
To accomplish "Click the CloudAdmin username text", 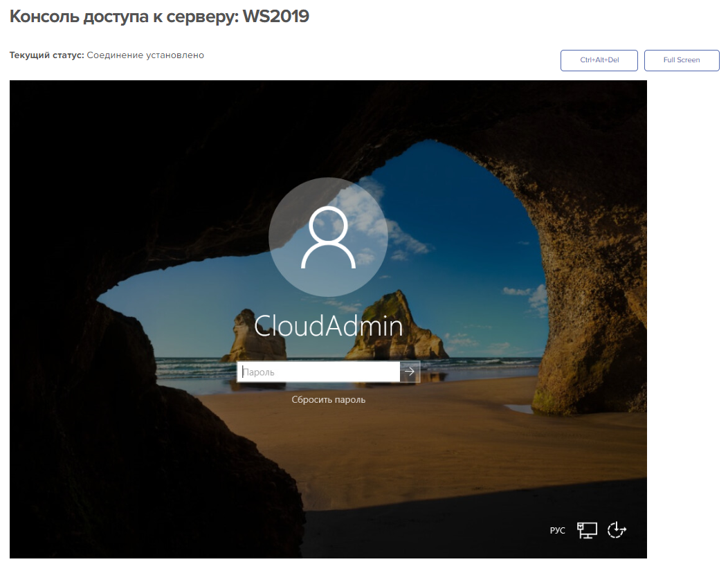I will (328, 326).
